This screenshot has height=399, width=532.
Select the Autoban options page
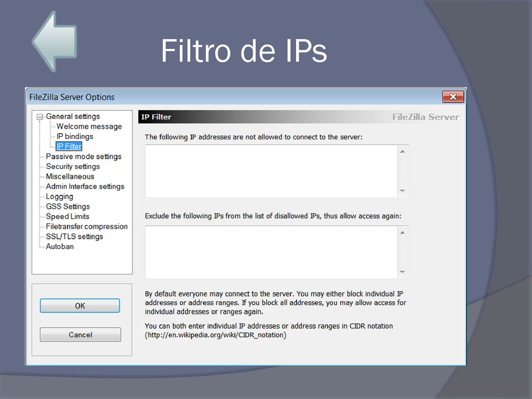(60, 247)
